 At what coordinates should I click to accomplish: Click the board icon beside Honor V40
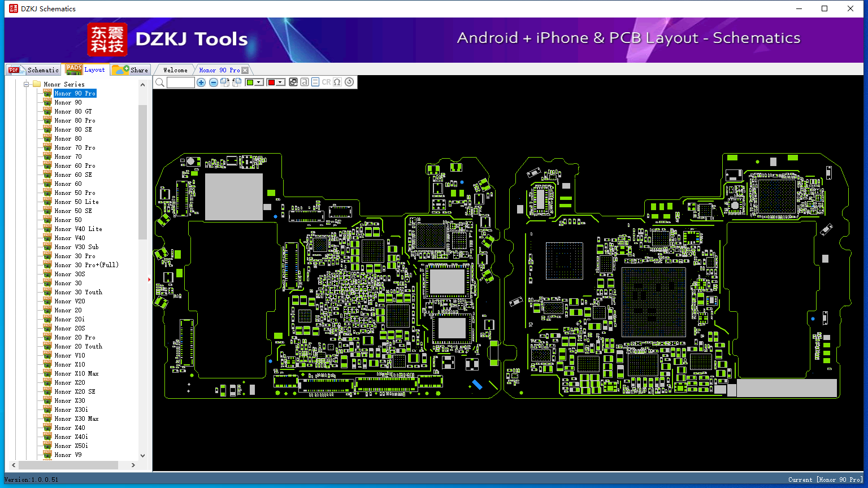(47, 238)
